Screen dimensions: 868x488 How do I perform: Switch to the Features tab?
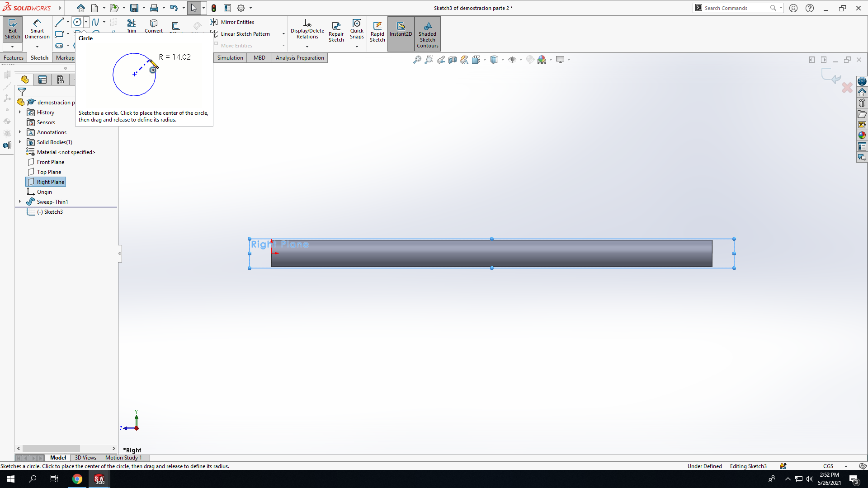pyautogui.click(x=14, y=58)
